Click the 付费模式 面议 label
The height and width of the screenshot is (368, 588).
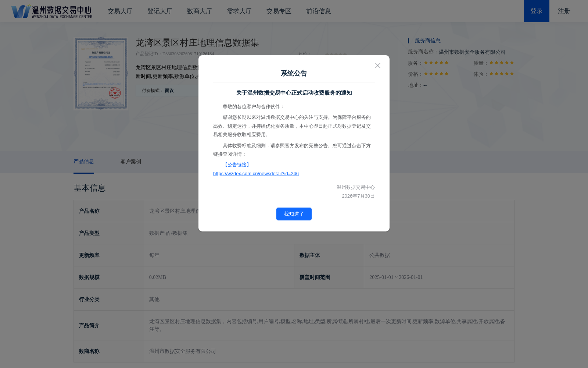(x=158, y=91)
